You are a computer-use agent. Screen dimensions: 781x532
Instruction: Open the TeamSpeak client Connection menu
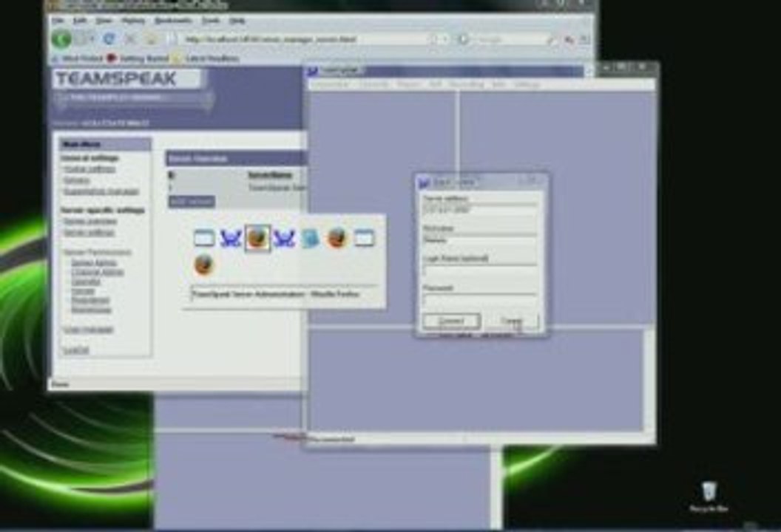point(330,84)
